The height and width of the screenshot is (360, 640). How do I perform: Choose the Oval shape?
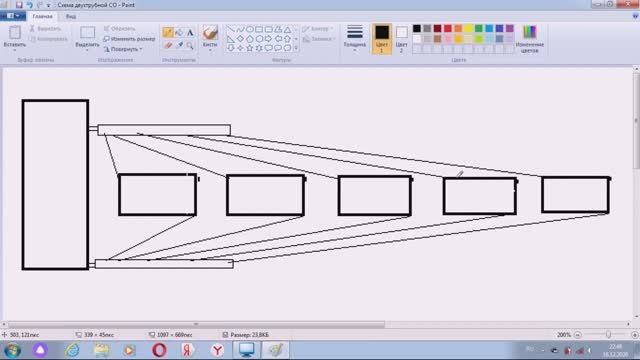pyautogui.click(x=250, y=29)
